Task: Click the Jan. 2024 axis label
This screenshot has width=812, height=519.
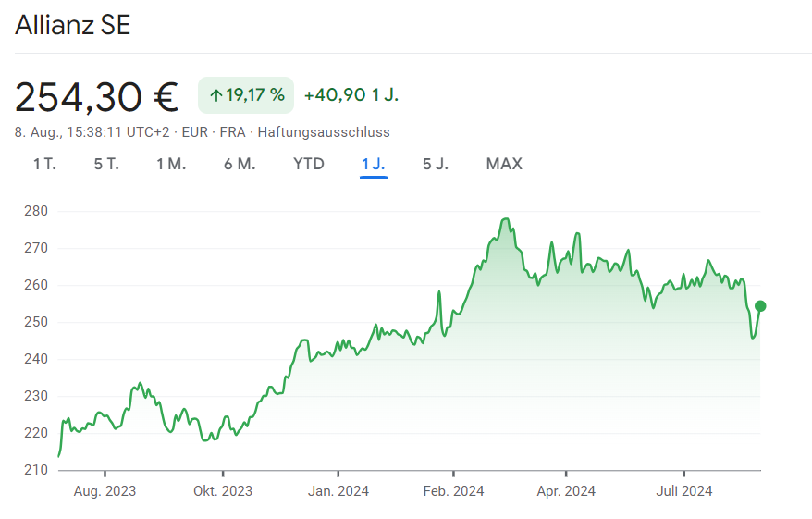Action: 338,491
